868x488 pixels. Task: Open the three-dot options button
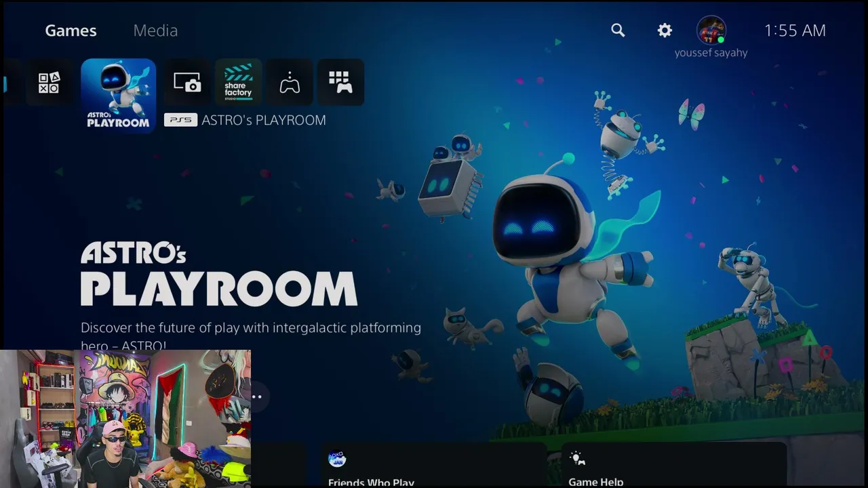(x=257, y=396)
